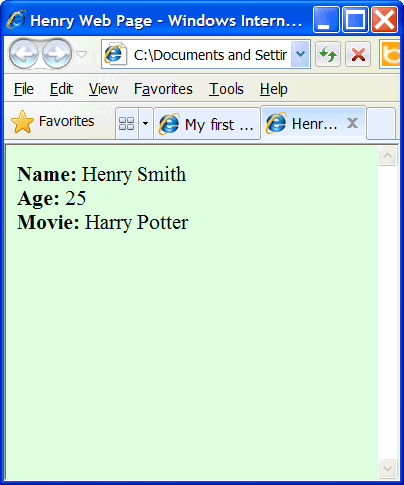Click the orange Bing search icon
Viewport: 404px width, 485px height.
pyautogui.click(x=390, y=54)
